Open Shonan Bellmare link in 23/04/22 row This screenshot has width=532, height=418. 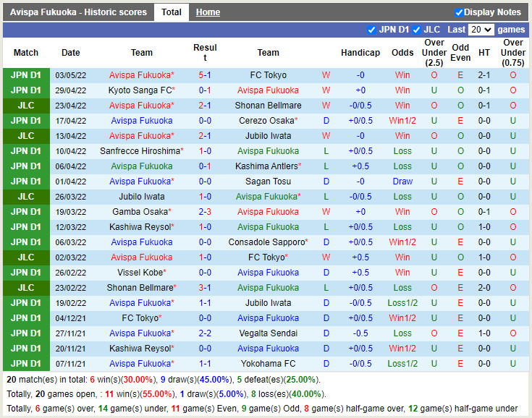pyautogui.click(x=268, y=106)
